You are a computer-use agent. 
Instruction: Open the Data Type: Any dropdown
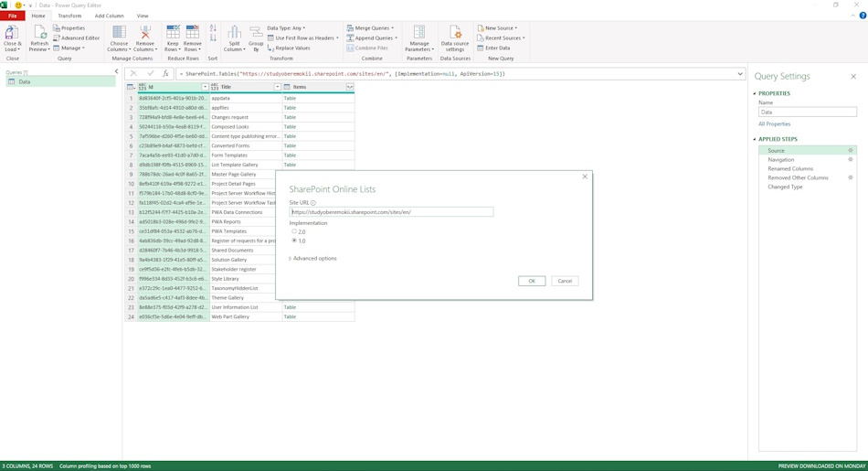tap(286, 27)
